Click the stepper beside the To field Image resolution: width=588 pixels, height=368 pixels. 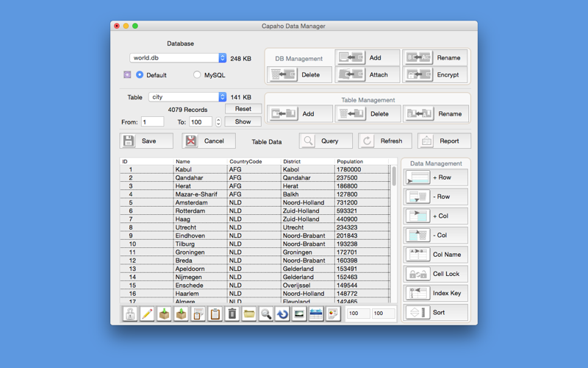click(x=218, y=122)
